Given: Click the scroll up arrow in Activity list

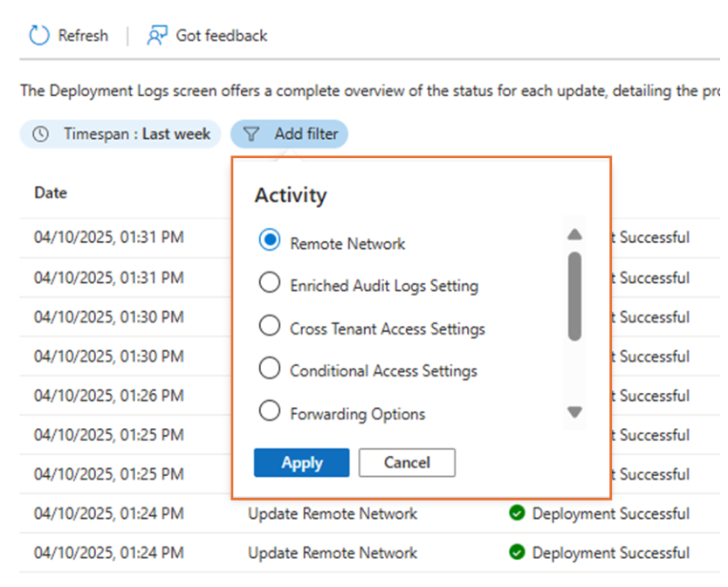Looking at the screenshot, I should (574, 234).
